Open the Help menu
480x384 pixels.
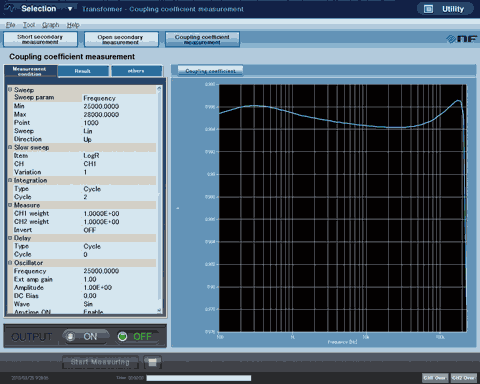pos(73,25)
